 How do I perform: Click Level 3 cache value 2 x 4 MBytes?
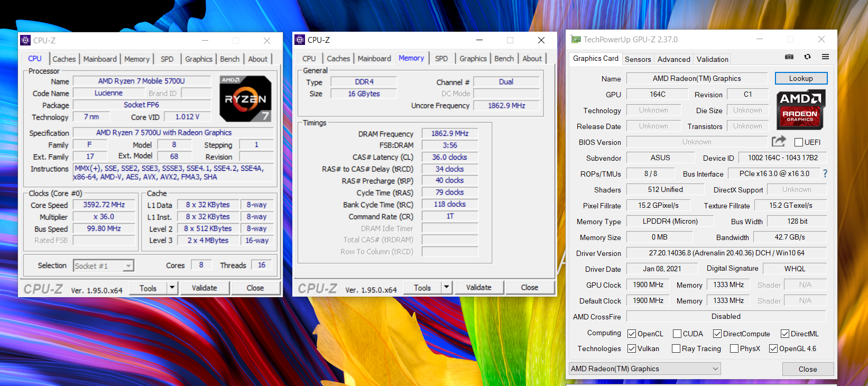[208, 240]
